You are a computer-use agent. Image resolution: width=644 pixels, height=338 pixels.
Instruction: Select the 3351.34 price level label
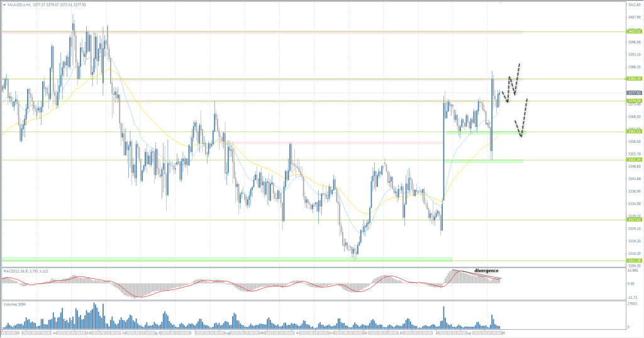click(633, 160)
